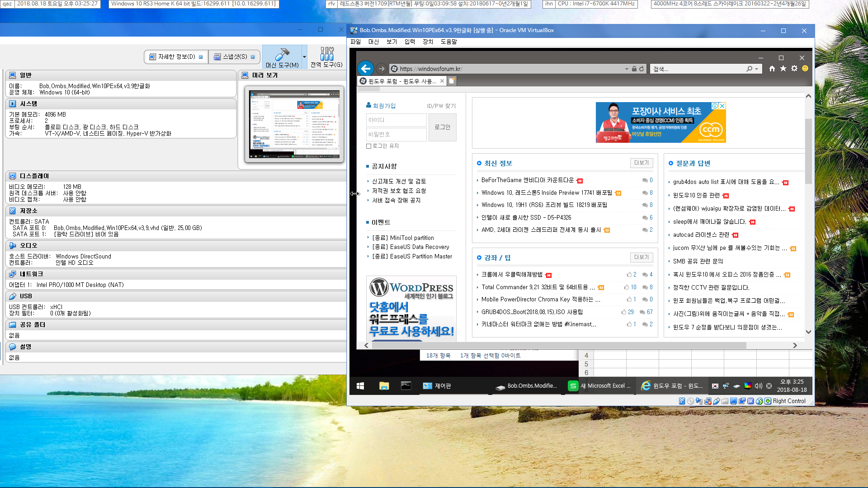Click the 네트워크 (Network) section icon
The height and width of the screenshot is (488, 868).
click(13, 274)
